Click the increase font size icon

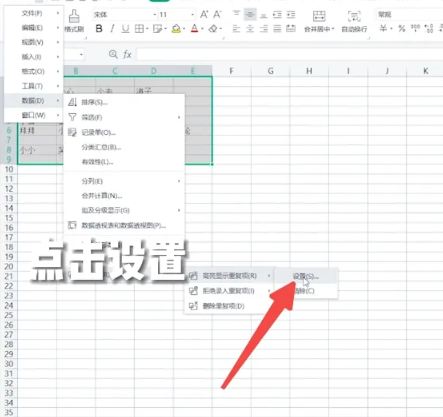point(204,14)
